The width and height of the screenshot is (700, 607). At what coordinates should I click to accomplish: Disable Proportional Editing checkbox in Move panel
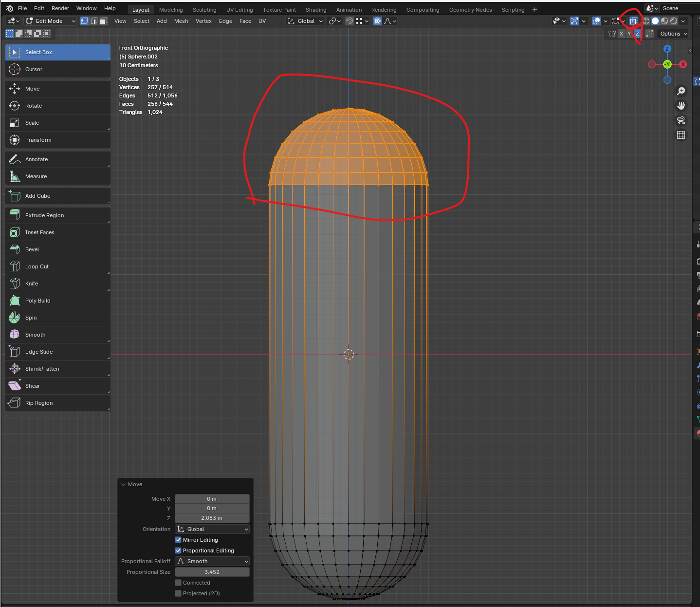[x=178, y=550]
